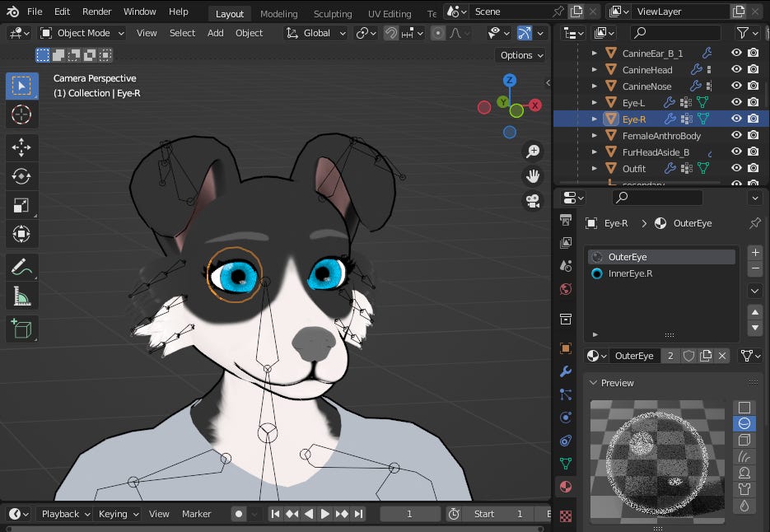Hide Eye-L in viewport via eye

coord(736,102)
